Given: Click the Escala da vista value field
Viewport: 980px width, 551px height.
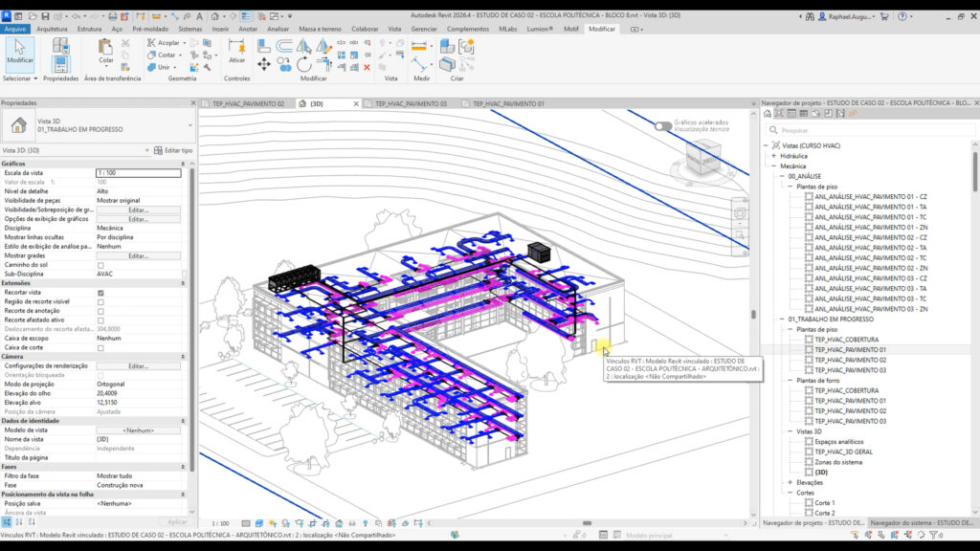Looking at the screenshot, I should click(138, 173).
